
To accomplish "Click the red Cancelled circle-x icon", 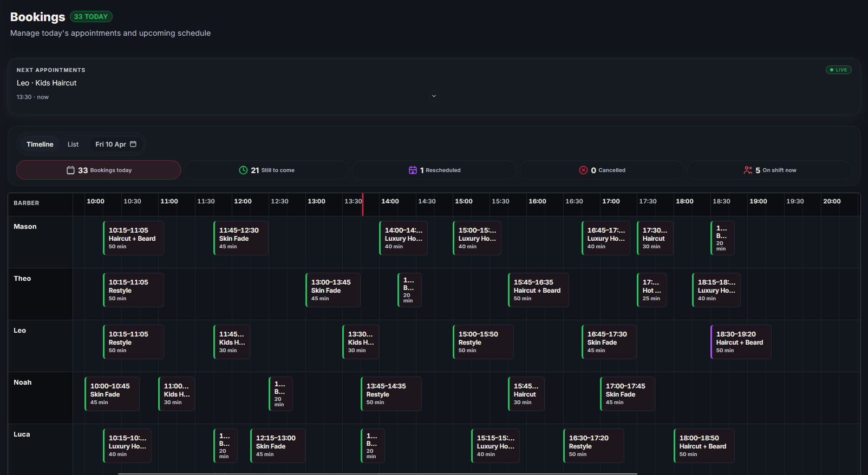I will point(583,170).
